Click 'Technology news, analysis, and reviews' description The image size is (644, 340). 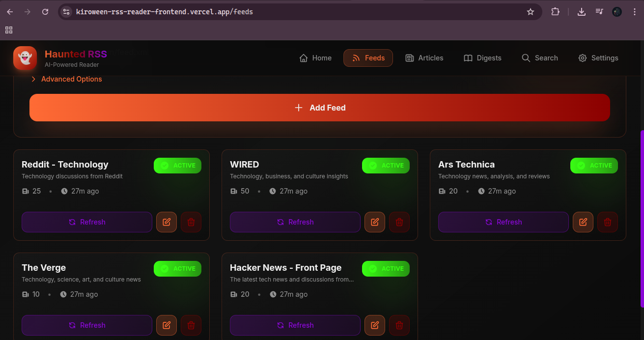pyautogui.click(x=494, y=176)
